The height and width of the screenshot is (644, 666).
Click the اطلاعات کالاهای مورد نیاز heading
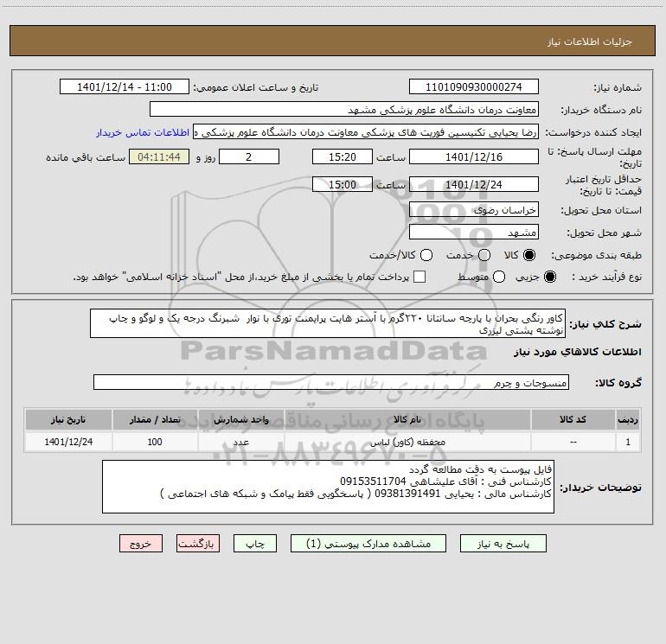tap(577, 352)
